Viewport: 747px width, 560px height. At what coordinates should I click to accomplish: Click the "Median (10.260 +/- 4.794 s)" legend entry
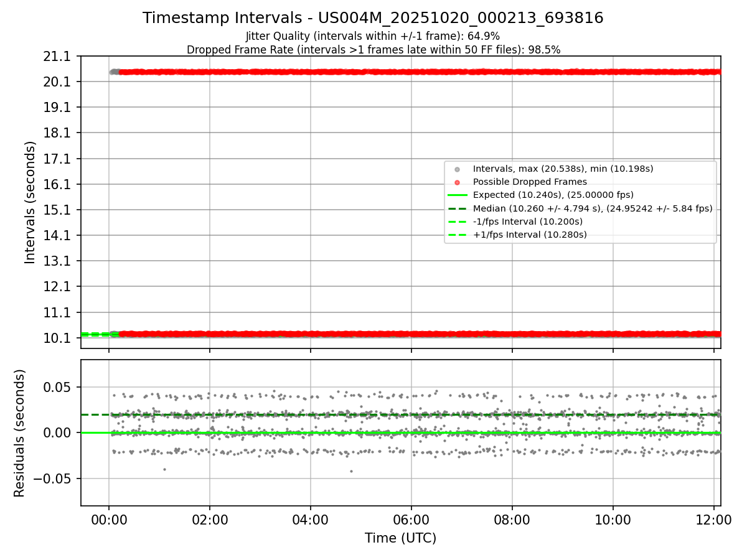pos(593,208)
